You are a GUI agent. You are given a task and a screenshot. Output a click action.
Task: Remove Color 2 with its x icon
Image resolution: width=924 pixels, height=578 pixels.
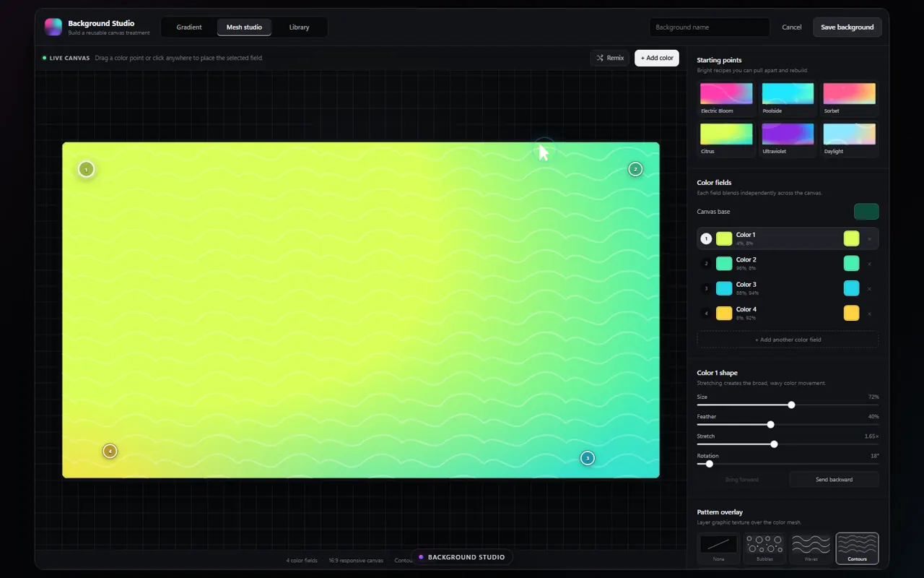point(869,264)
